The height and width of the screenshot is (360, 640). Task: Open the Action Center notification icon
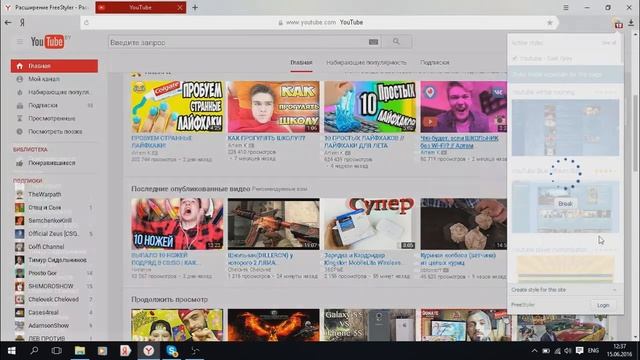tap(580, 351)
